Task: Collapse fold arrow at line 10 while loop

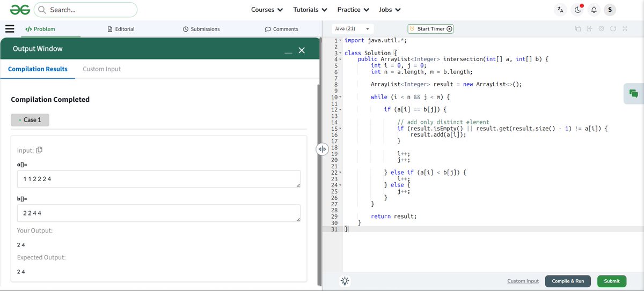Action: pyautogui.click(x=340, y=98)
